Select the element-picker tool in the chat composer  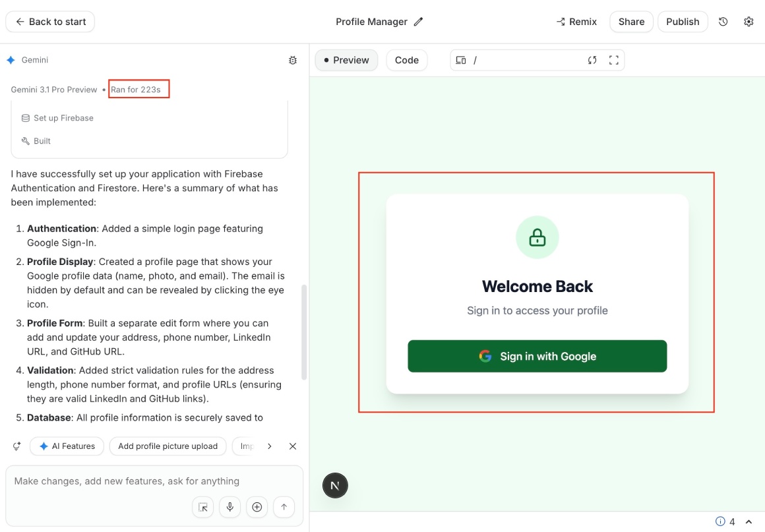(202, 507)
